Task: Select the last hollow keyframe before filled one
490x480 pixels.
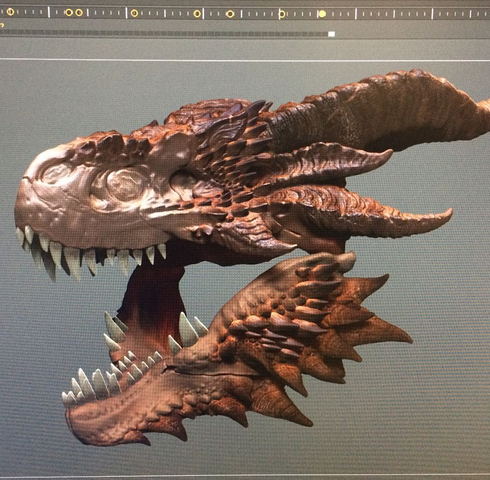Action: click(x=282, y=14)
